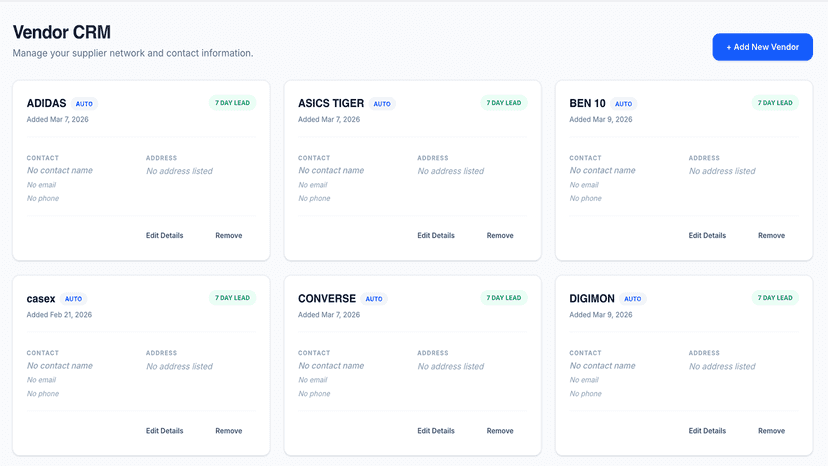This screenshot has height=466, width=828.
Task: Click 'No phone' on CONVERSE card
Action: [314, 394]
